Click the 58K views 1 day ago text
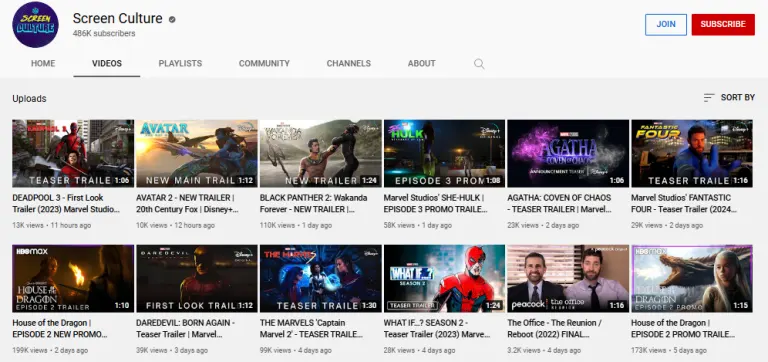 click(418, 225)
